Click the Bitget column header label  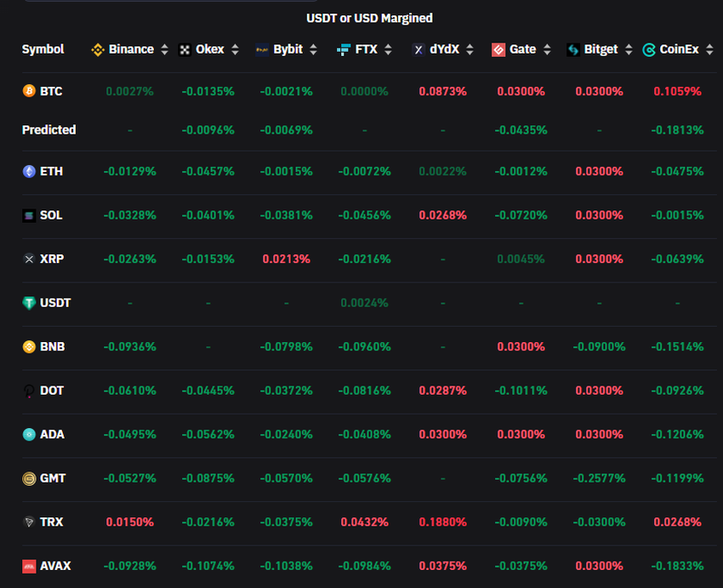pyautogui.click(x=601, y=49)
